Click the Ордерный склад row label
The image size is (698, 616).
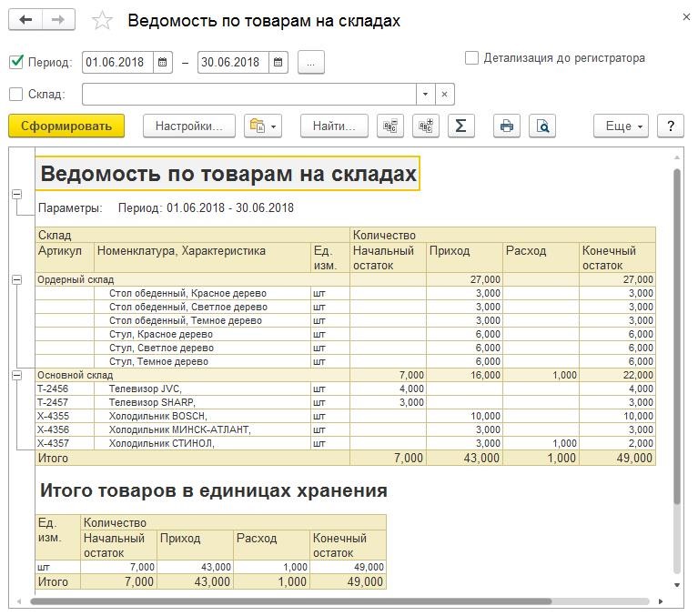click(x=76, y=279)
